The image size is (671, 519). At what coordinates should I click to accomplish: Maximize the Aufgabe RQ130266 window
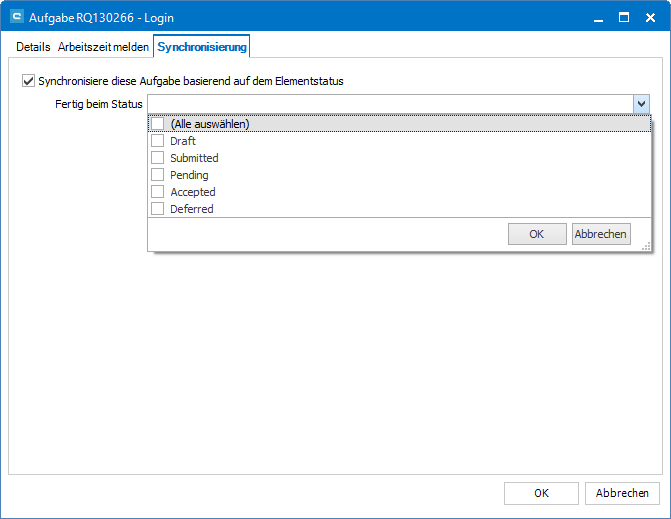click(623, 17)
